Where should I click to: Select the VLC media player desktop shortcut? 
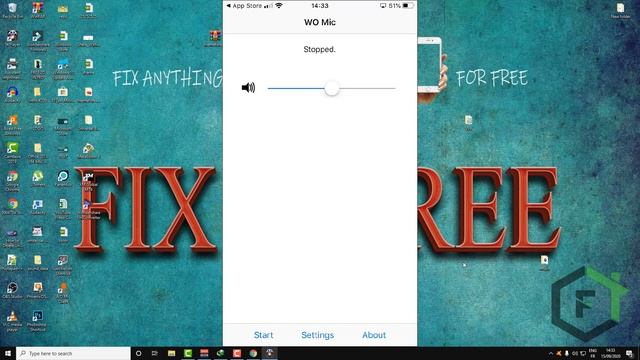(12, 320)
